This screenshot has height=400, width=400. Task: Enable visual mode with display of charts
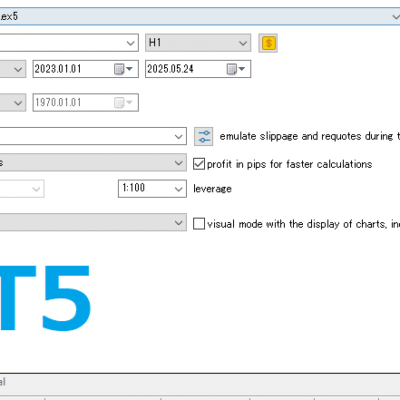pyautogui.click(x=199, y=224)
